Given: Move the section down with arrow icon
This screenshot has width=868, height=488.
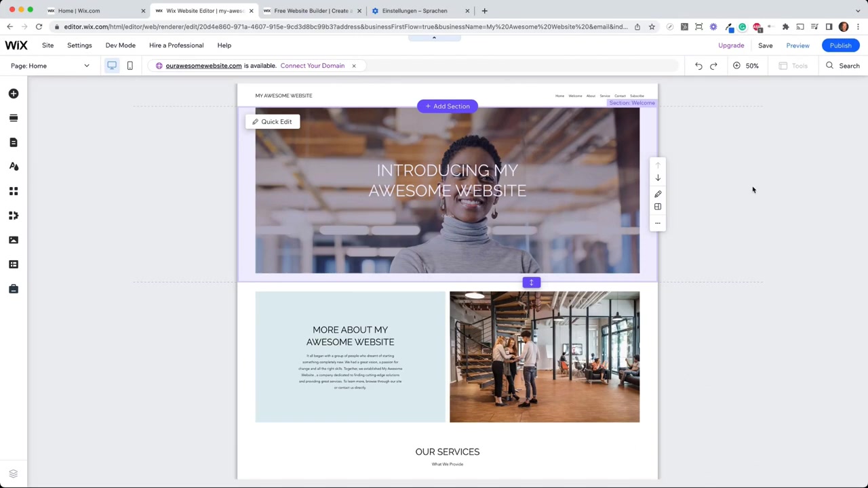Looking at the screenshot, I should (658, 178).
